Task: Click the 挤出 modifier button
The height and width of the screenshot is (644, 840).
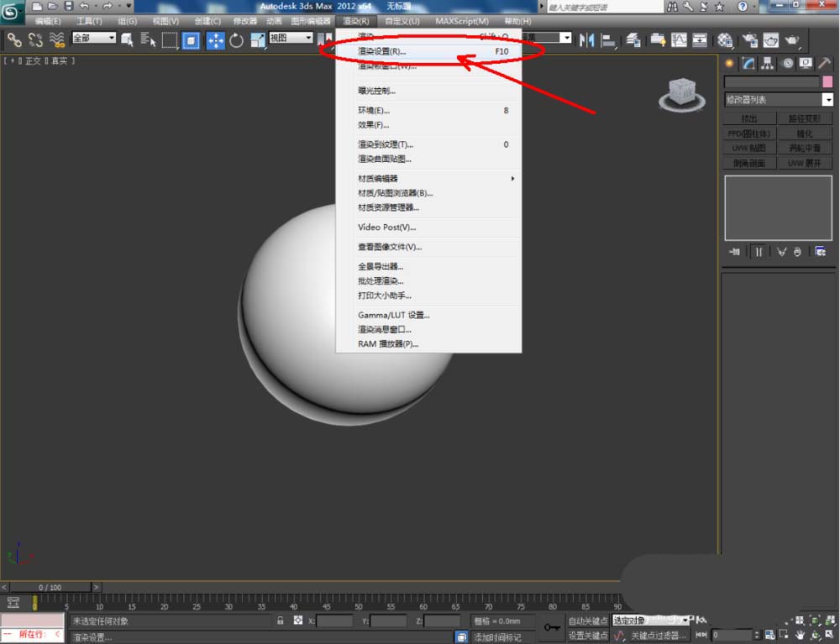Action: point(748,118)
